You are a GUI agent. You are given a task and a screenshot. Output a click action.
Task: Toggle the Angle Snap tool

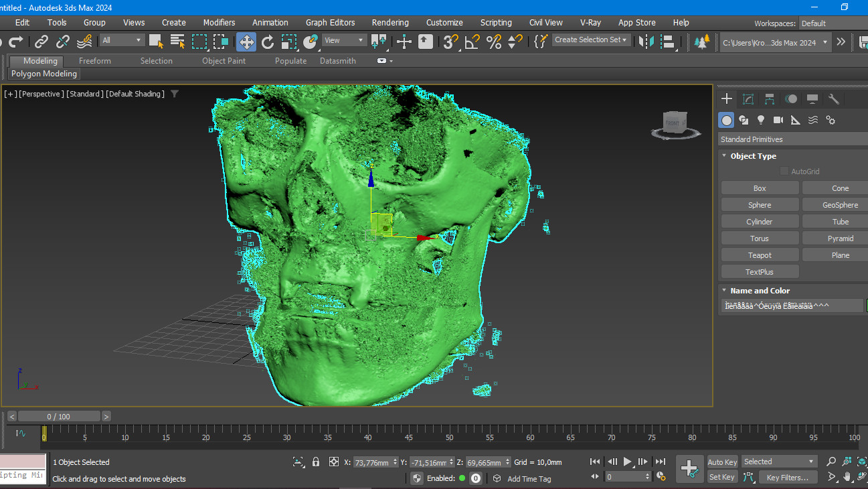point(472,42)
